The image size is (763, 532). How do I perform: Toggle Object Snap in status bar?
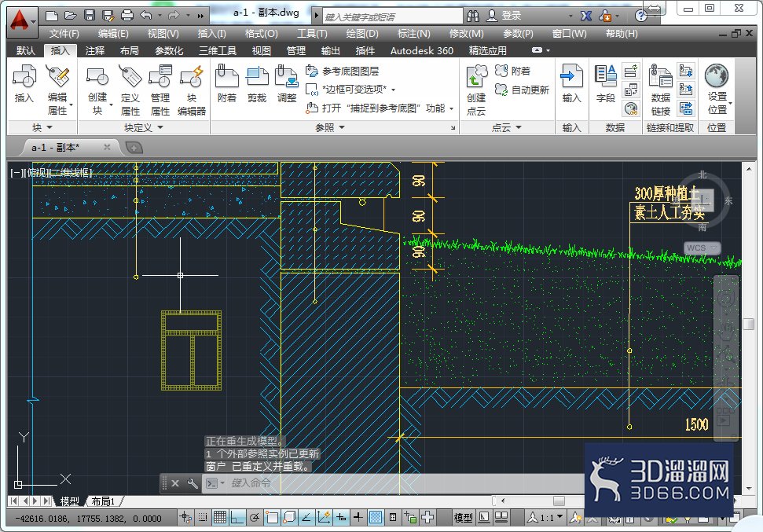point(272,517)
